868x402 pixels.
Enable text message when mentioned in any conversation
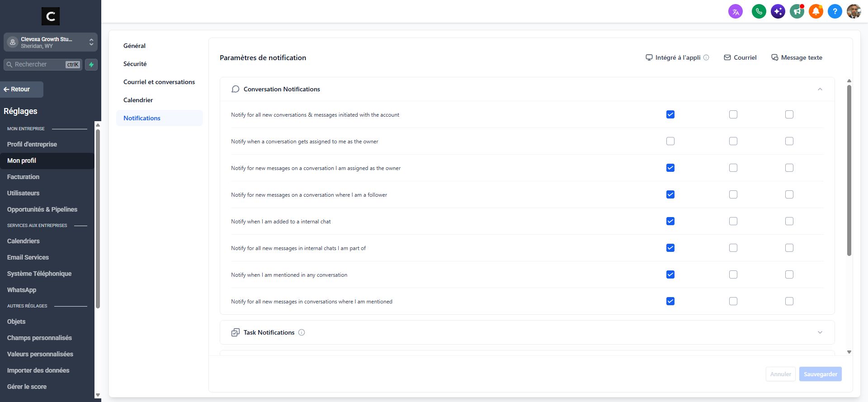coord(789,274)
